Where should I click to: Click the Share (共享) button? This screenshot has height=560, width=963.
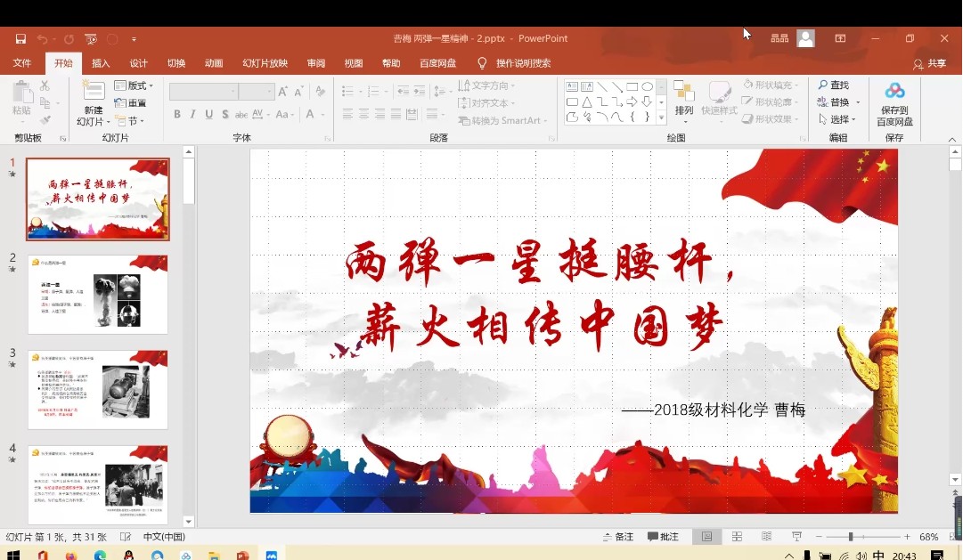pyautogui.click(x=929, y=63)
